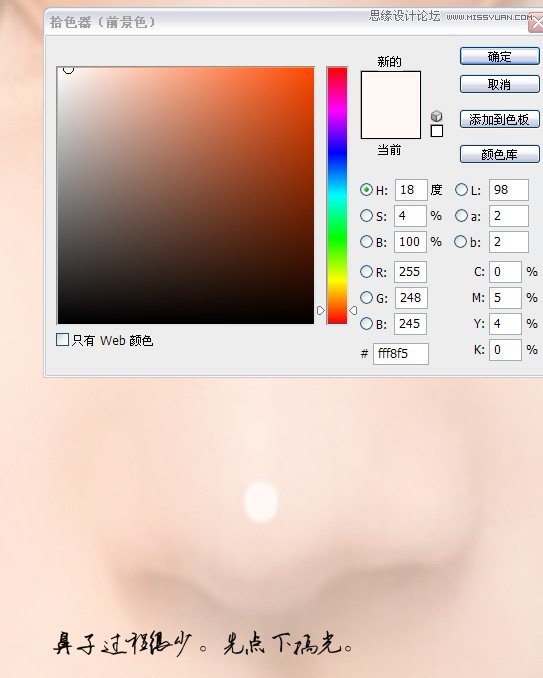
Task: Click the G field showing 248
Action: 411,298
